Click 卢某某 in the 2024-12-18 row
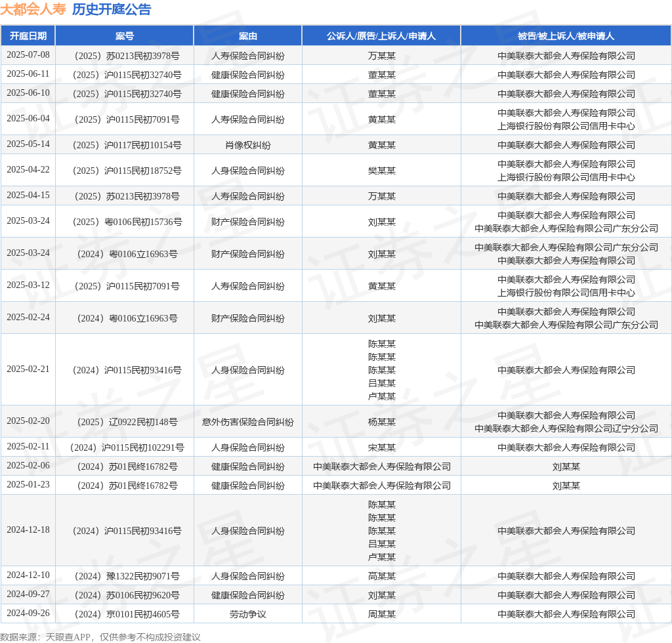The height and width of the screenshot is (643, 672). click(381, 557)
